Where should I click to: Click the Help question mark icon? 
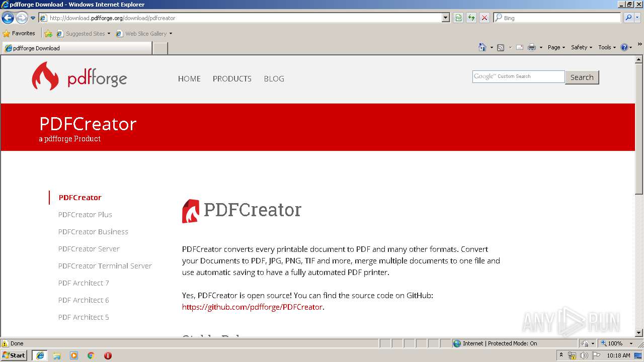point(624,47)
